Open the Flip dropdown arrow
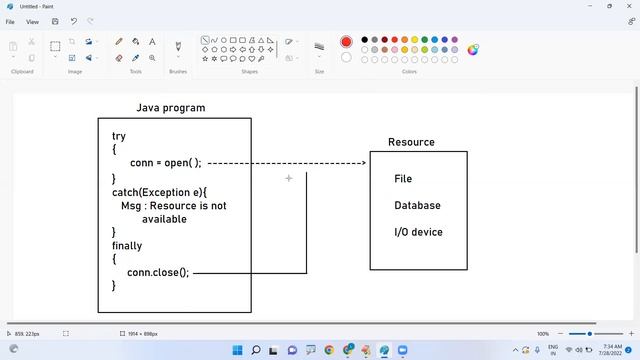The image size is (640, 360). click(x=97, y=58)
